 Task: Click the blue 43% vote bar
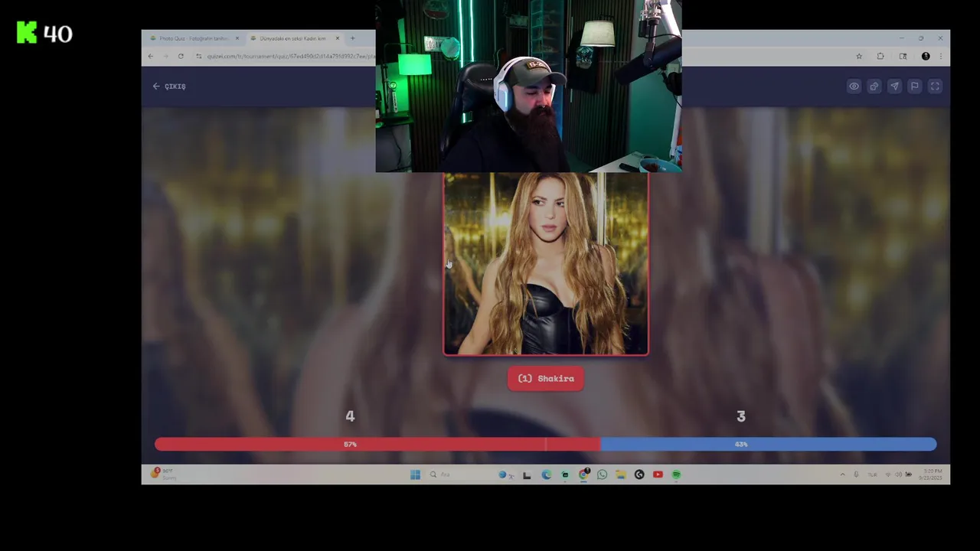tap(769, 444)
